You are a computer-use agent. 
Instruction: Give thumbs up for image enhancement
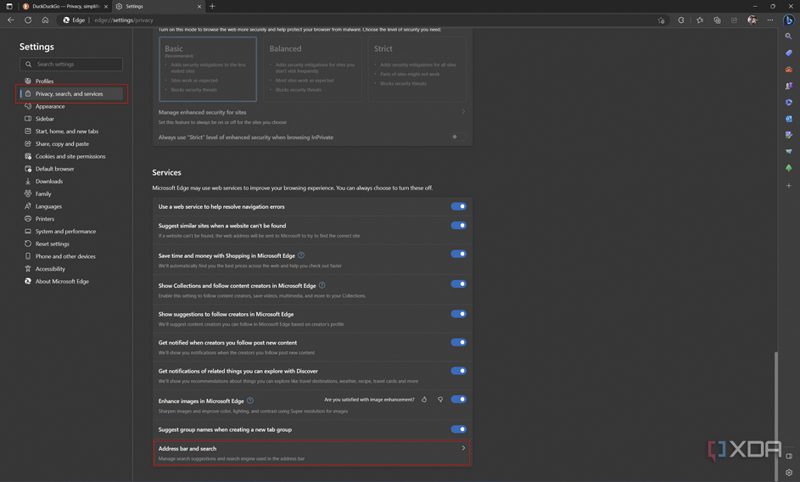[x=424, y=399]
